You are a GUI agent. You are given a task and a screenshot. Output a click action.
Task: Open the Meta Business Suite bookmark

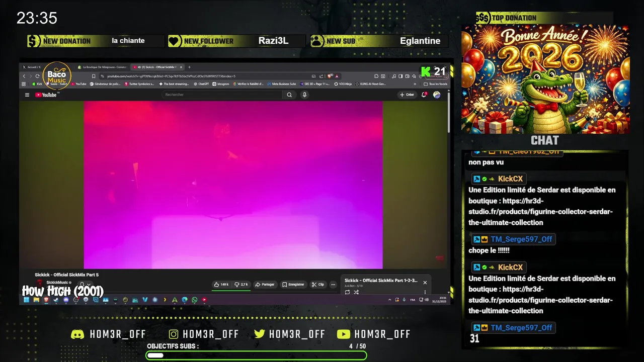[x=282, y=84]
